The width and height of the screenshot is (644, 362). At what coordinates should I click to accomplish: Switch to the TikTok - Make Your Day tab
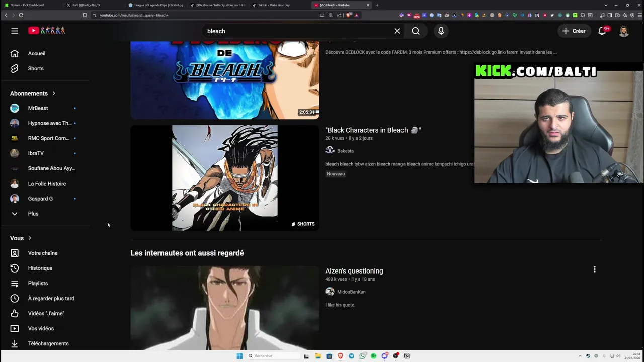(x=279, y=5)
